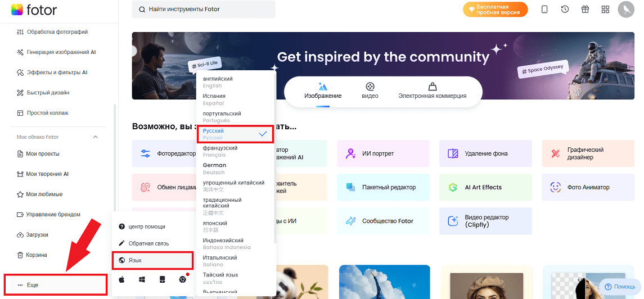Open the apps grid icon in header
644x299 pixels.
(x=605, y=10)
